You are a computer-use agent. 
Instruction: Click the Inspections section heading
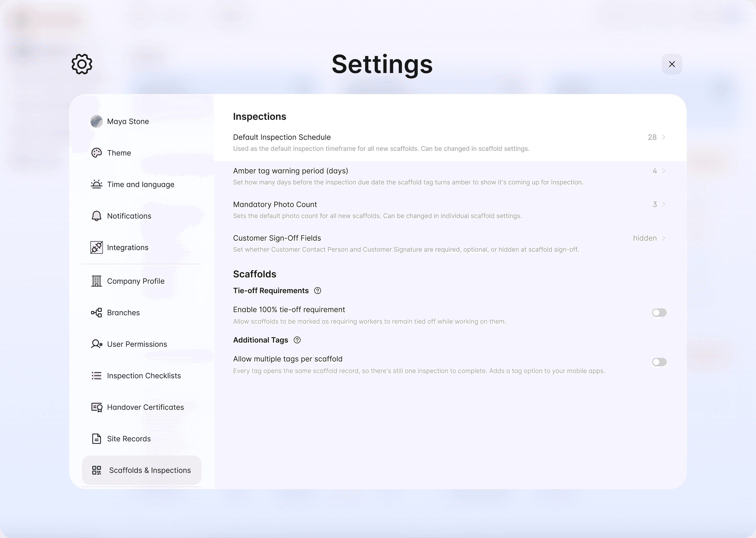point(260,116)
